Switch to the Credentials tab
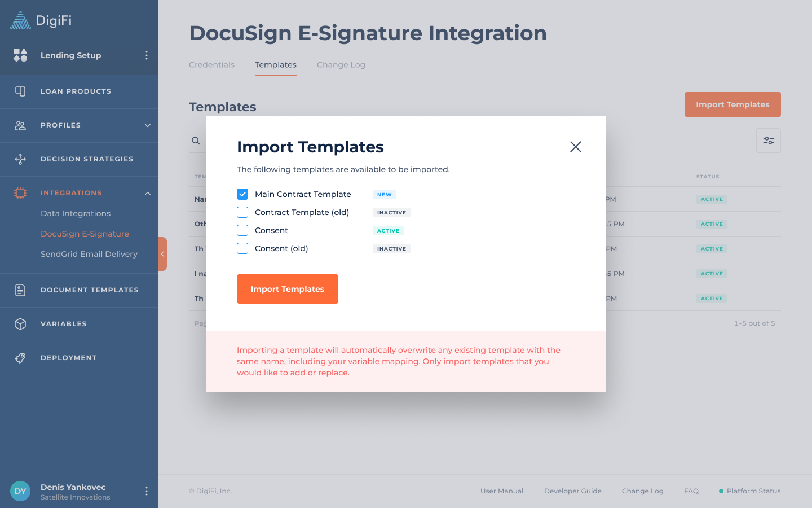The image size is (812, 508). pyautogui.click(x=211, y=65)
